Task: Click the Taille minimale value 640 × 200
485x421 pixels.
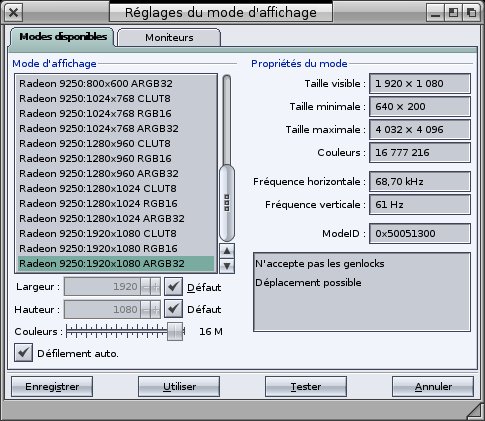Action: 420,106
